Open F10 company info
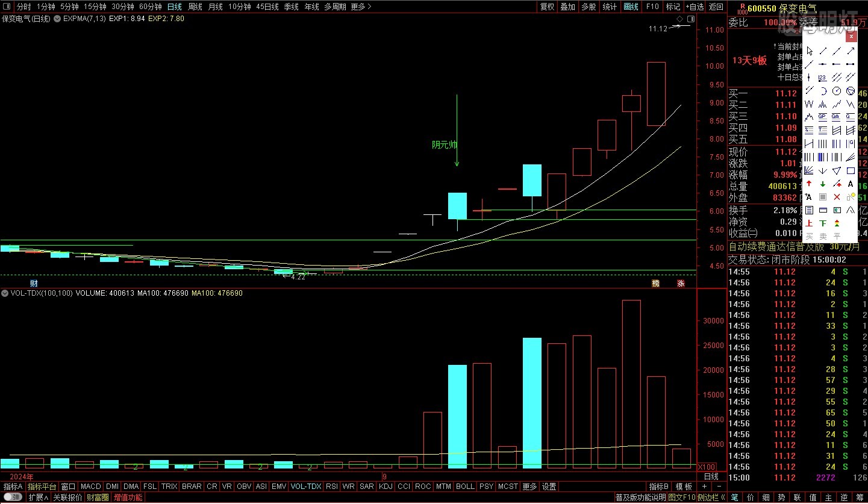The width and height of the screenshot is (868, 504). pos(652,7)
